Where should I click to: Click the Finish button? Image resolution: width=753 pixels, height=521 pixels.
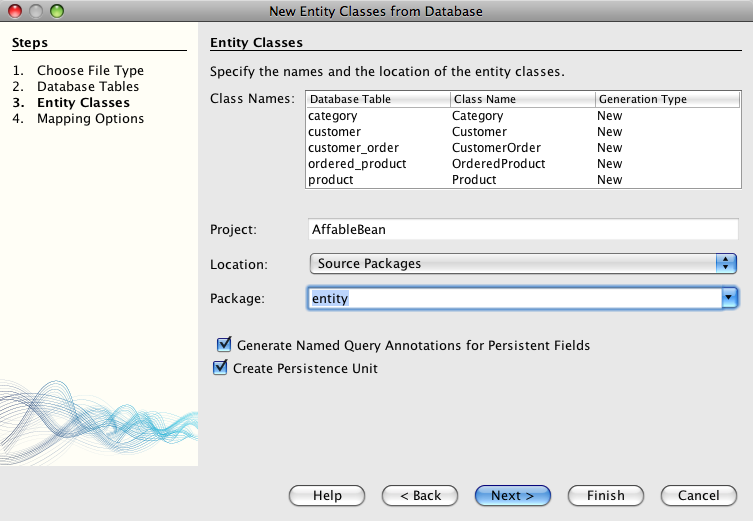tap(605, 495)
